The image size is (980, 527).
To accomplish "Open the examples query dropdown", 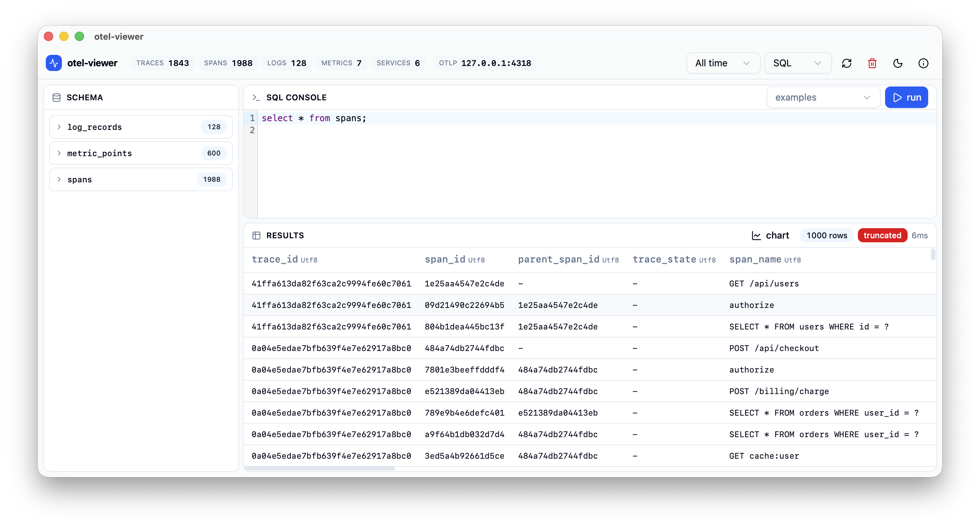I will pos(823,98).
